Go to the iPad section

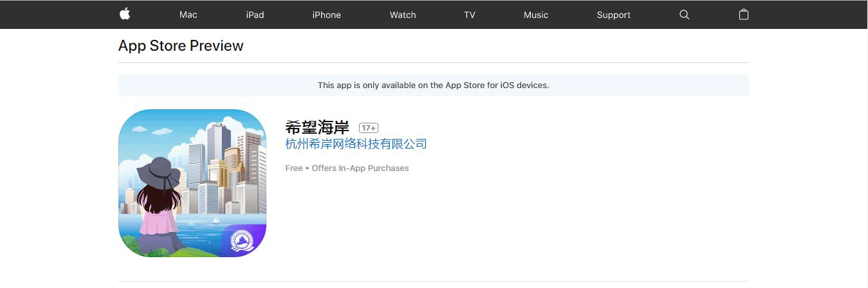[255, 15]
